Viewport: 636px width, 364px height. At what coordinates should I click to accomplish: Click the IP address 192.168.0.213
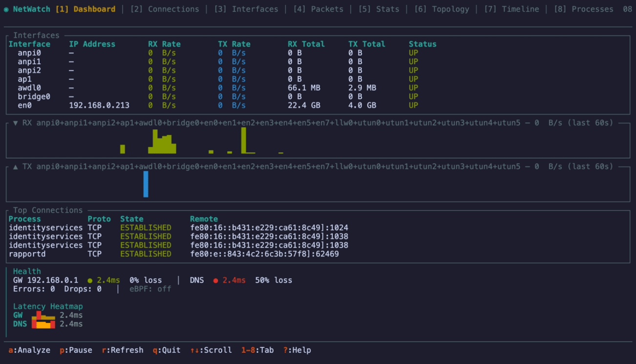click(x=99, y=106)
